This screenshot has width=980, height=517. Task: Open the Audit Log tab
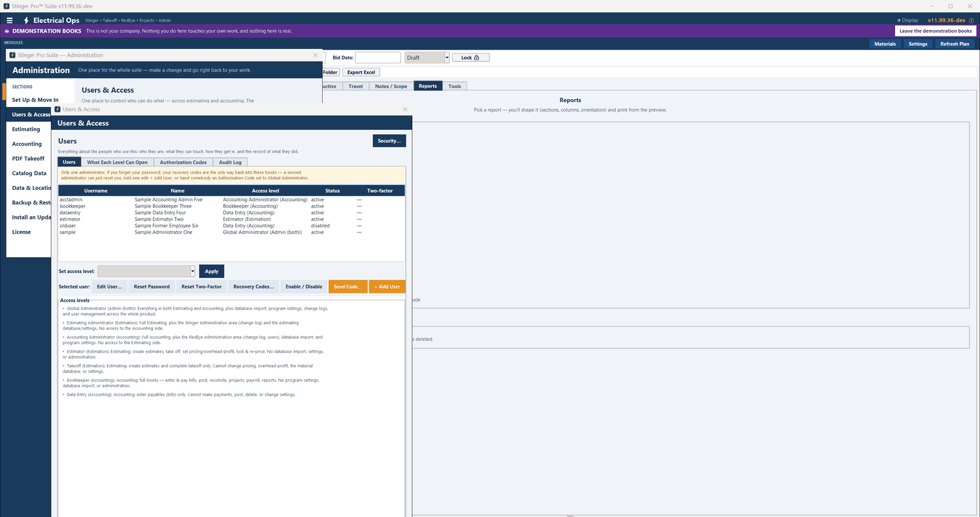230,162
